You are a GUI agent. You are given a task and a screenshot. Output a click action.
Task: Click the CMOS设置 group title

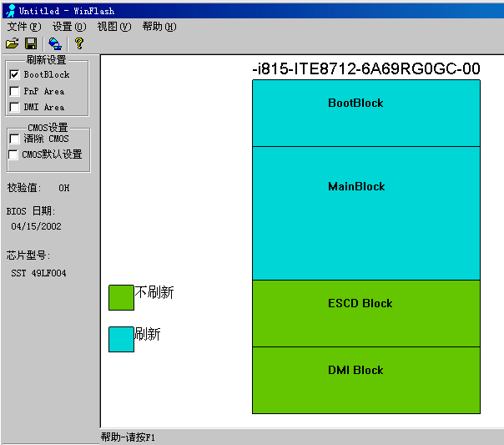[48, 128]
